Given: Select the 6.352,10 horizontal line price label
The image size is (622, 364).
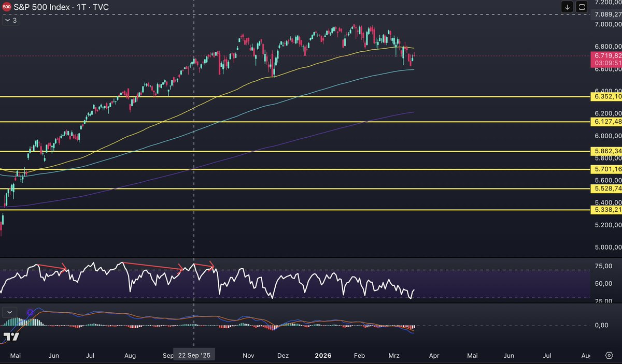Looking at the screenshot, I should (606, 96).
